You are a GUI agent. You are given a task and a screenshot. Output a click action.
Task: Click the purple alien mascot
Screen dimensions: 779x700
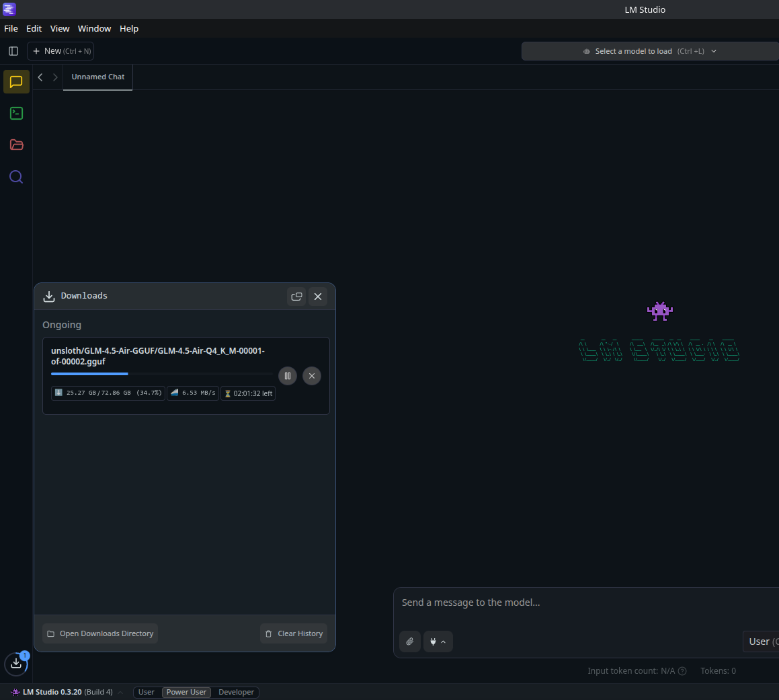click(660, 311)
